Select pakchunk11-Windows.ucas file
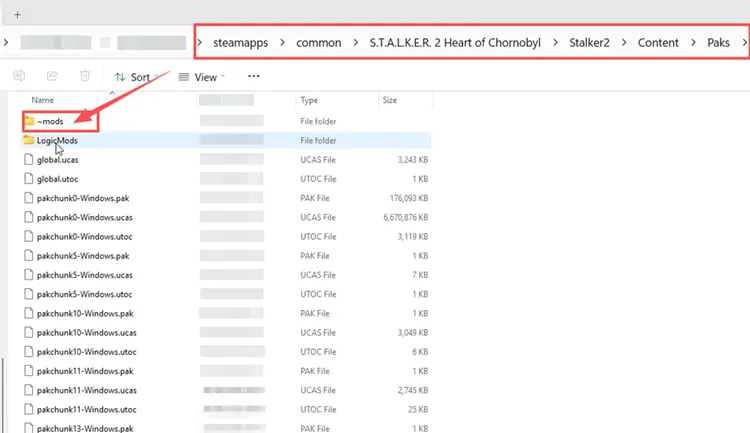The image size is (750, 433). point(87,390)
